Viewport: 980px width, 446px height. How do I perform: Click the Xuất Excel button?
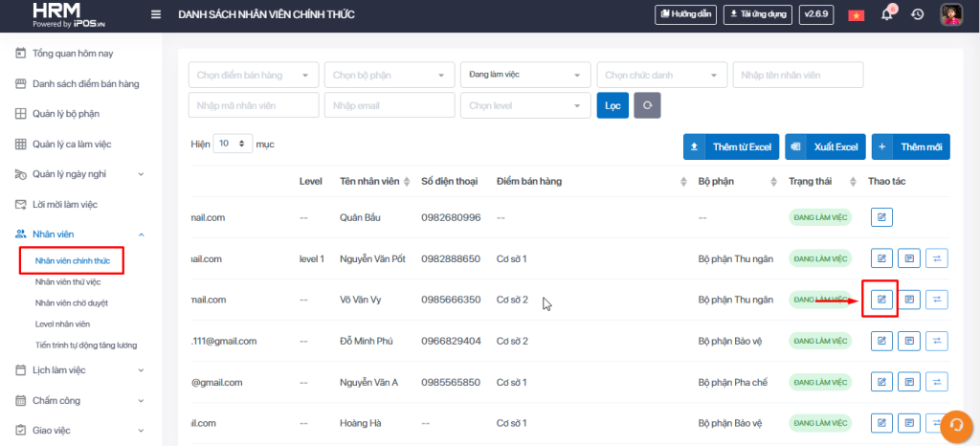click(x=825, y=146)
